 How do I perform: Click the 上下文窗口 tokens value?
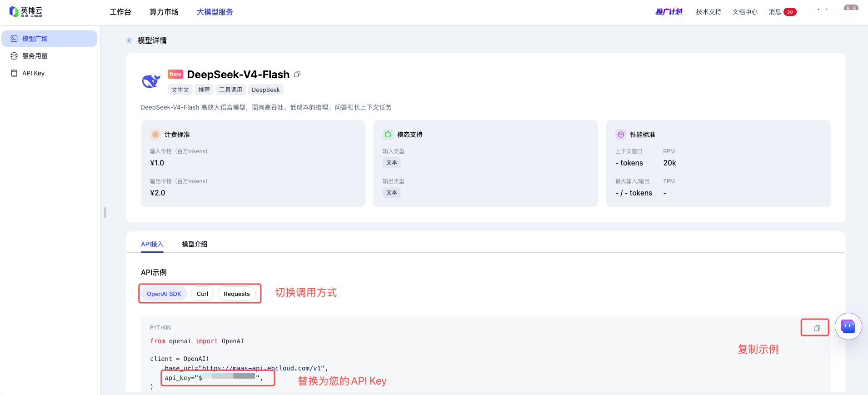point(629,163)
